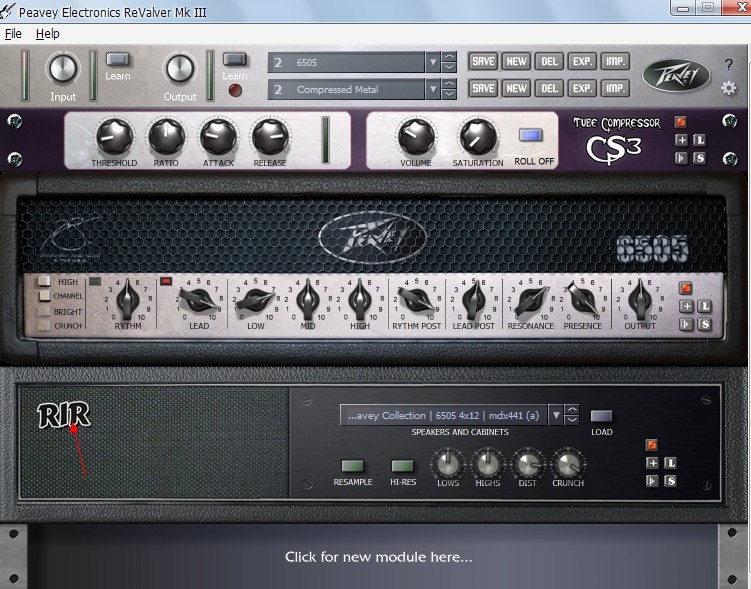This screenshot has height=589, width=751.
Task: Click 'Click for new module here...' slot
Action: [378, 556]
